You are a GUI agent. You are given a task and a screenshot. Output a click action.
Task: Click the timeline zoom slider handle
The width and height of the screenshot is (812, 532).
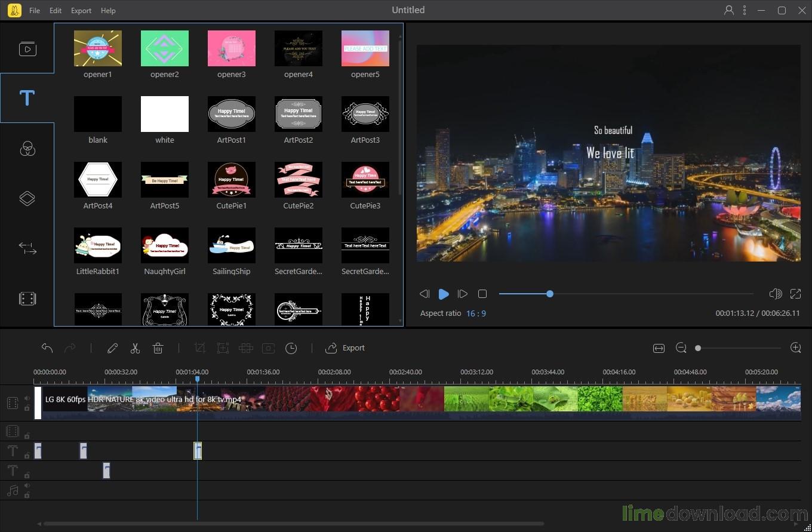(x=698, y=348)
